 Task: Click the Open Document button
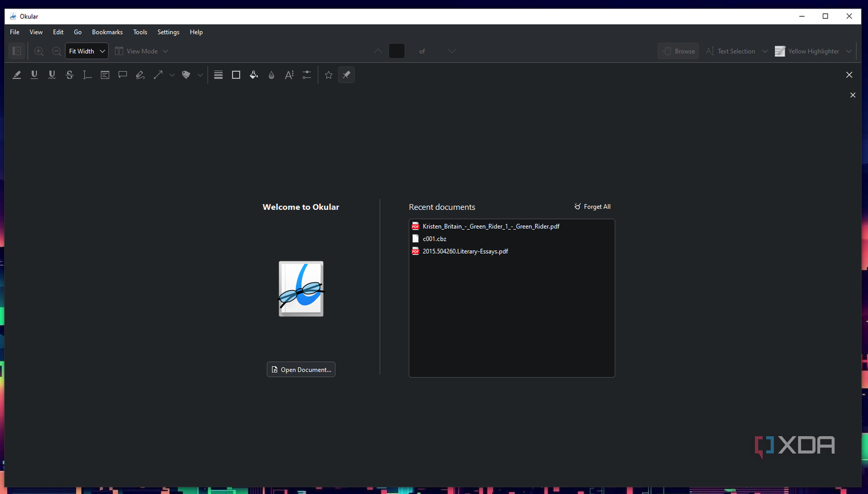pyautogui.click(x=300, y=369)
